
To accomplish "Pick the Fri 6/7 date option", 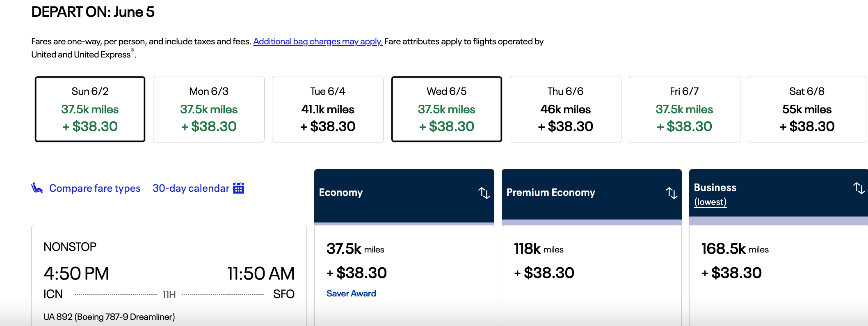I will 685,109.
